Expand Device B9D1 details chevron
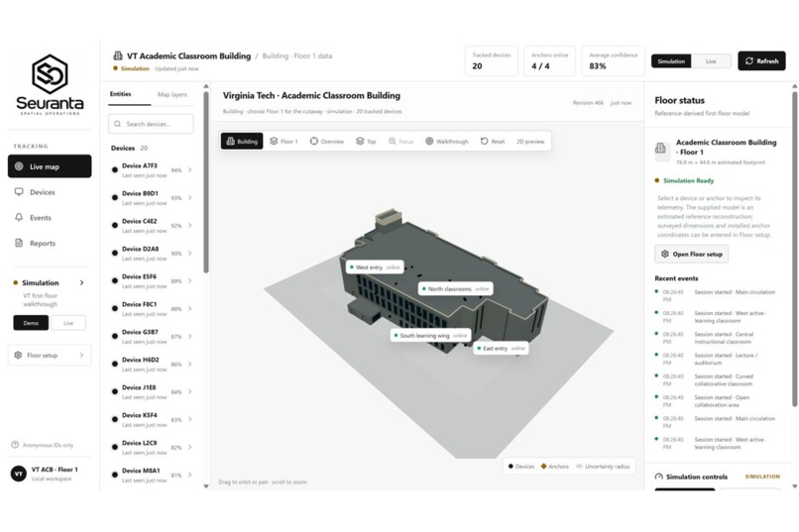 (189, 197)
